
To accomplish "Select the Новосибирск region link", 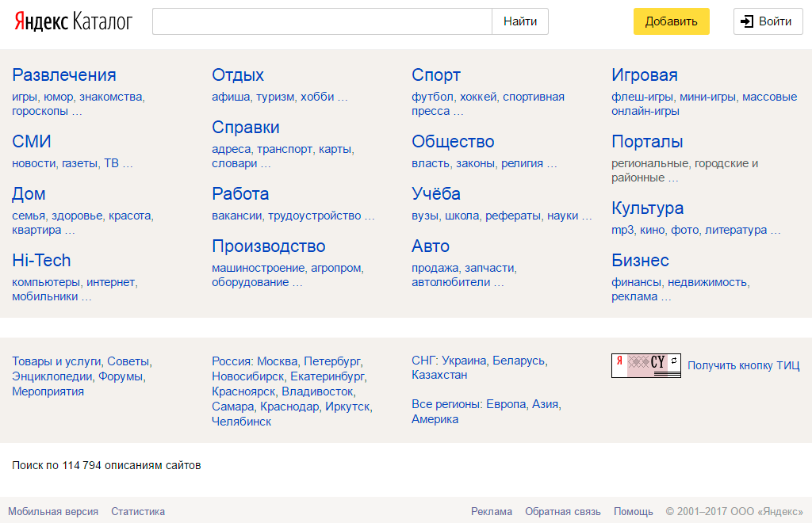I will [x=247, y=376].
